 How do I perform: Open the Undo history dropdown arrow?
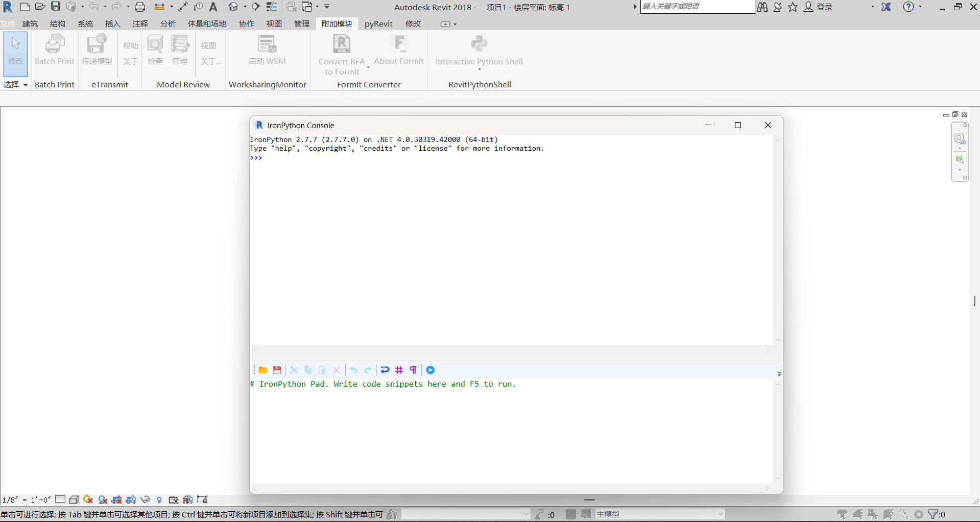[x=105, y=7]
